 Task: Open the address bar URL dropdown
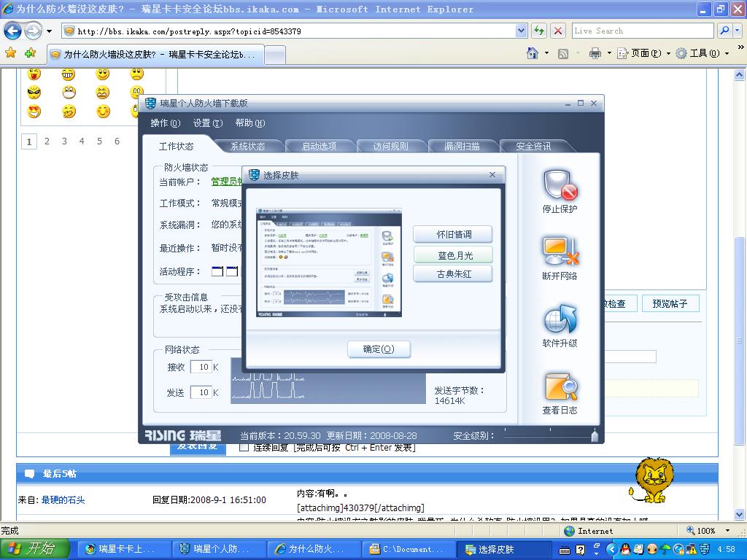521,31
